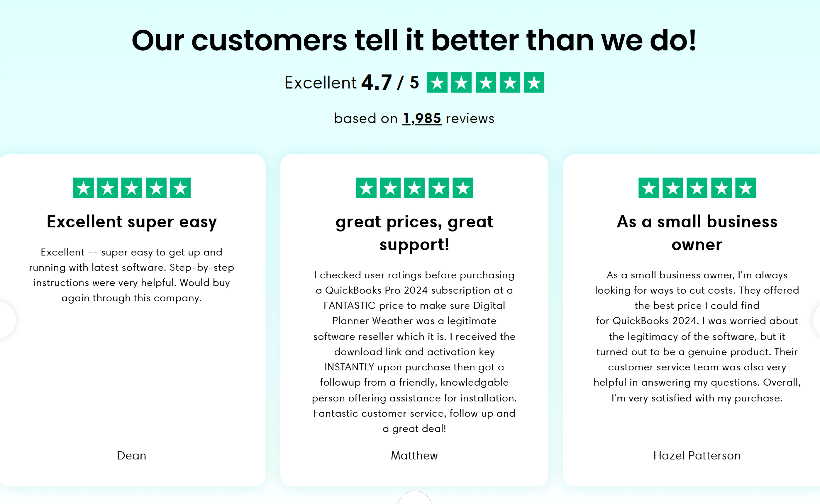Click the first star in Matthew's review card

click(x=366, y=188)
